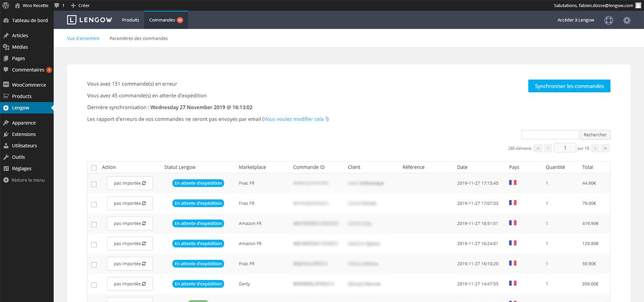Click French flag on the 359.00€ order
This screenshot has width=644, height=302.
(x=513, y=283)
